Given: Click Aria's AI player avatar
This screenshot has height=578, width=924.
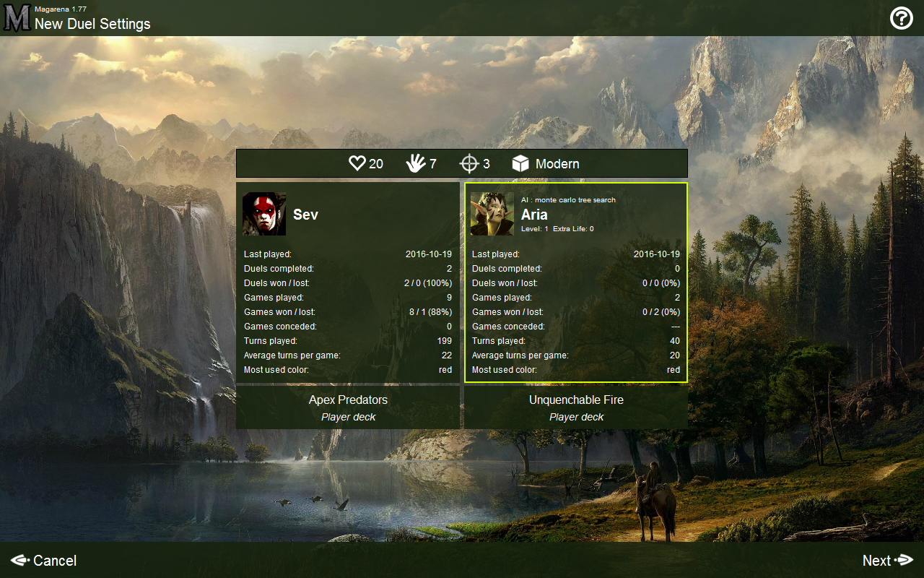Looking at the screenshot, I should coord(492,214).
